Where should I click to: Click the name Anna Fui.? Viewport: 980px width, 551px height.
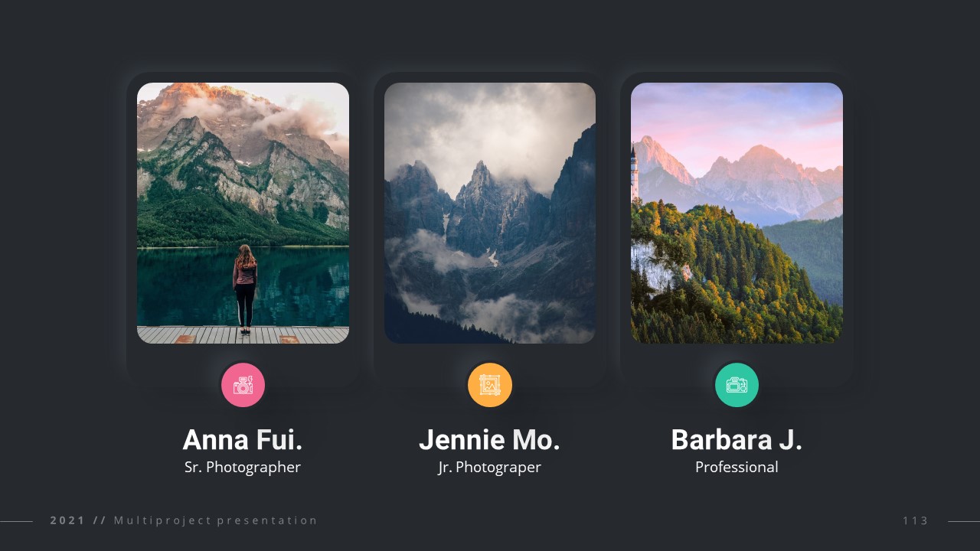[x=243, y=440]
